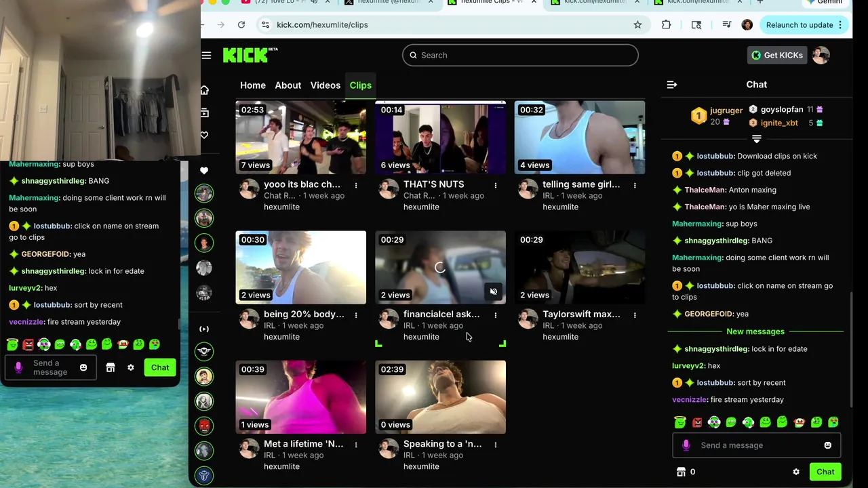Switch to the Home channel tab
The width and height of the screenshot is (868, 488).
(253, 85)
